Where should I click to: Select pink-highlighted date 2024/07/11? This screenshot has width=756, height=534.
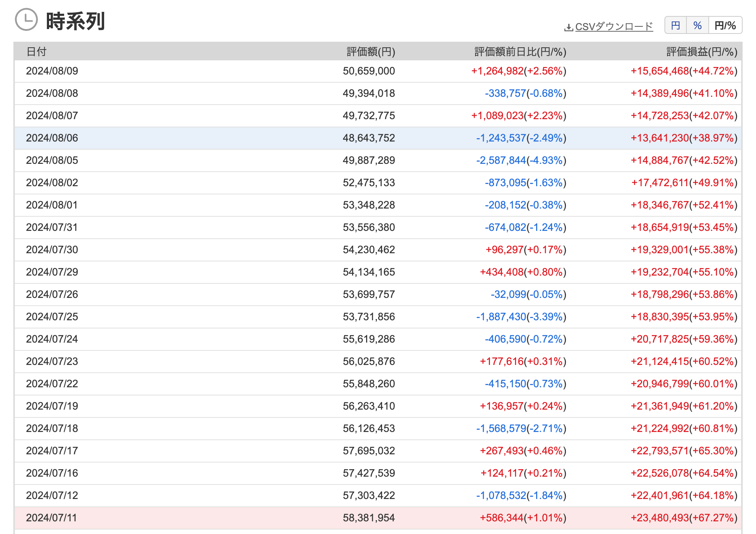tap(51, 518)
